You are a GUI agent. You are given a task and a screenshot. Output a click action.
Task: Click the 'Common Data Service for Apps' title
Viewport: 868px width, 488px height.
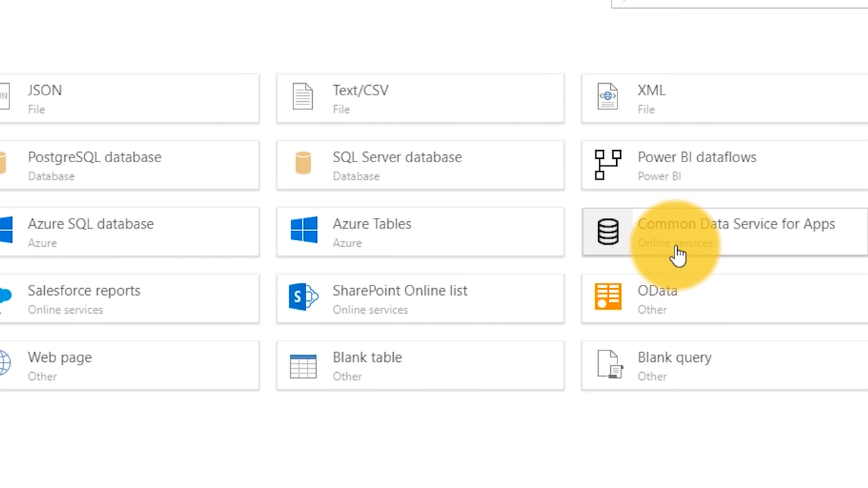coord(736,224)
